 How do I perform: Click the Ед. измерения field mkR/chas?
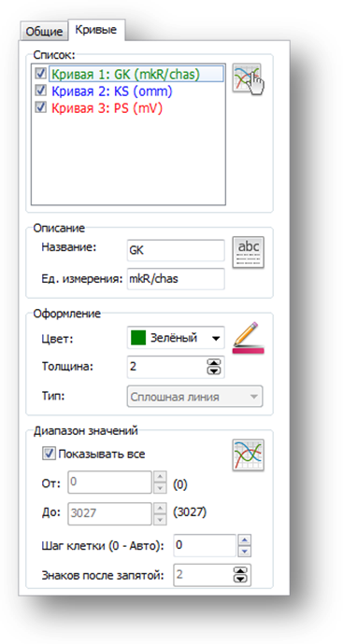(176, 279)
